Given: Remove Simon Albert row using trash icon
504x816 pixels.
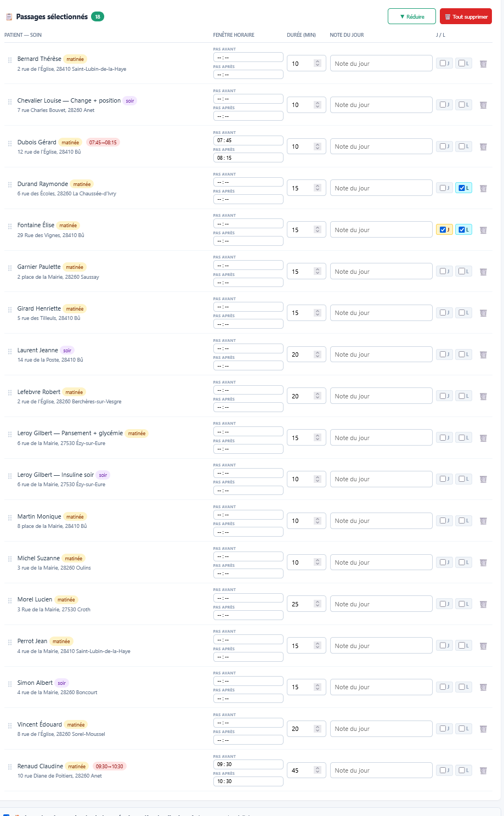Looking at the screenshot, I should point(483,687).
